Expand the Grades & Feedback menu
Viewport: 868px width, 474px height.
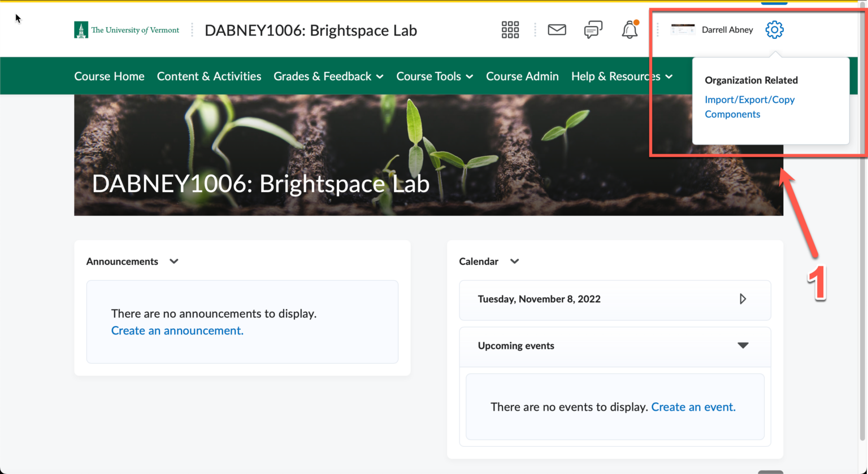coord(328,76)
